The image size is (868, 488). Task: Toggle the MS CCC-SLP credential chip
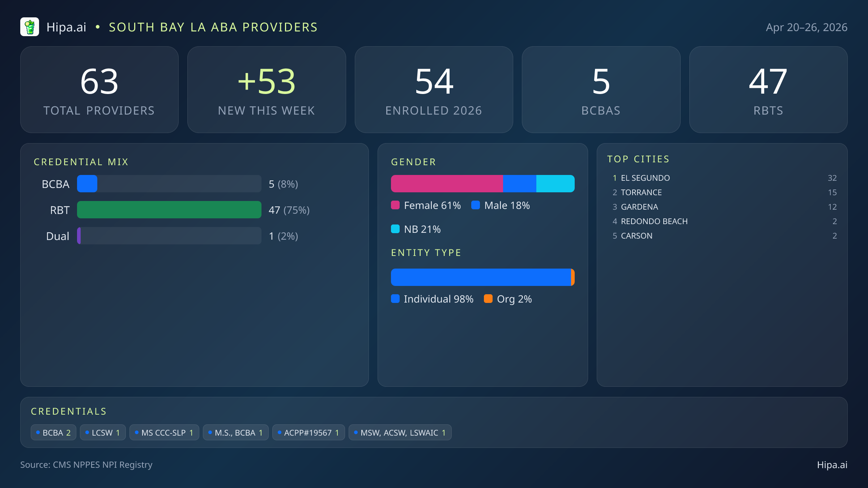coord(164,432)
